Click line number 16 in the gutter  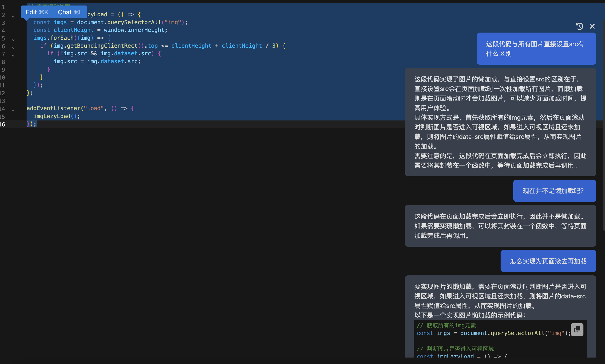coord(2,124)
